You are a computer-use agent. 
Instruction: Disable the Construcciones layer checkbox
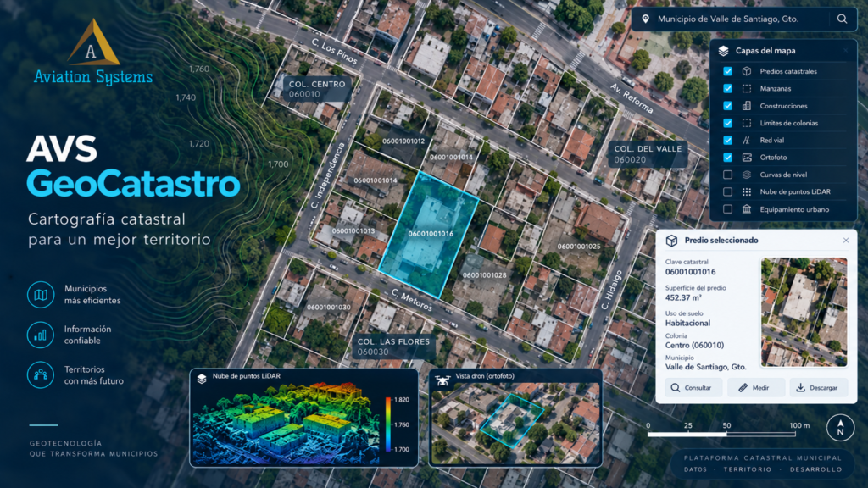(728, 106)
